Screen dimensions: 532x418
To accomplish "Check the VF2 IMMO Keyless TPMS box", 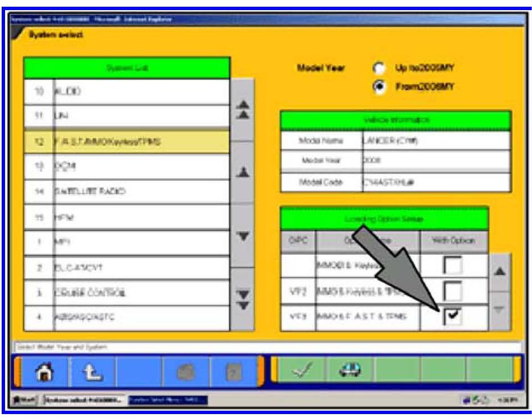I will (x=453, y=291).
